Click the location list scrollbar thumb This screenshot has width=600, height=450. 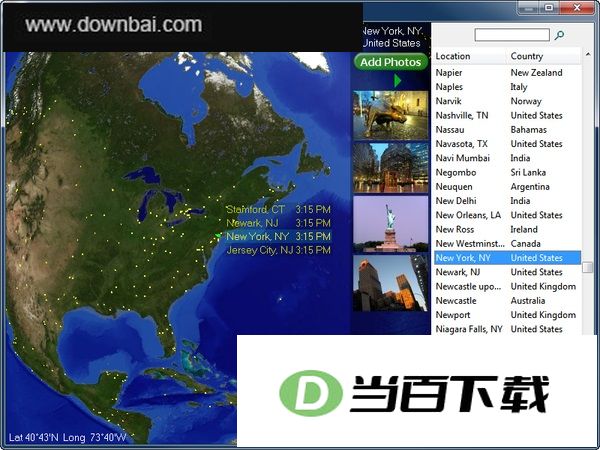(587, 267)
